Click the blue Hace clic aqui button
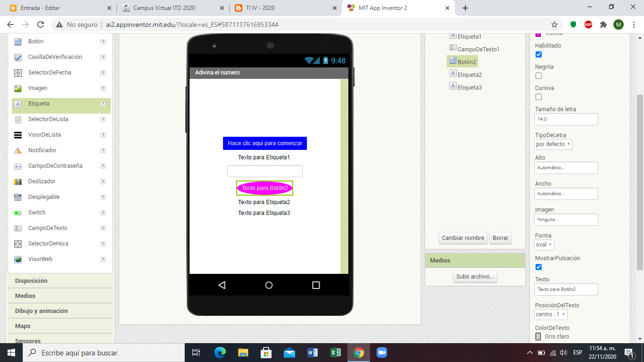Screen dimensions: 644x362 [265, 143]
